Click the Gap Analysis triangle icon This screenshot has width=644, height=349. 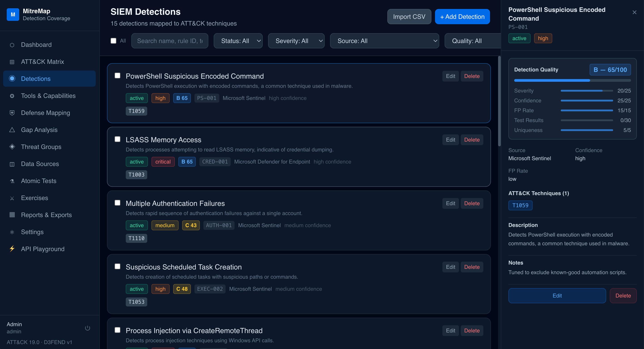12,130
